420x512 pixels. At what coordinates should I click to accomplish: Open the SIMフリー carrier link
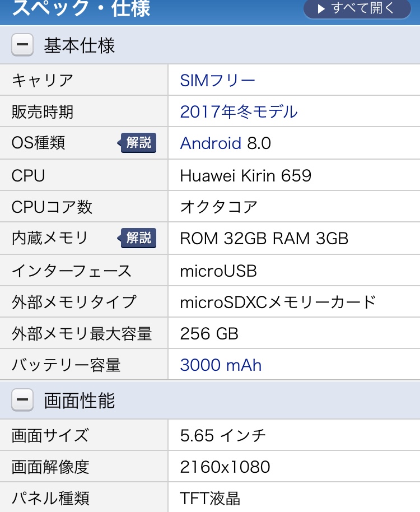218,81
